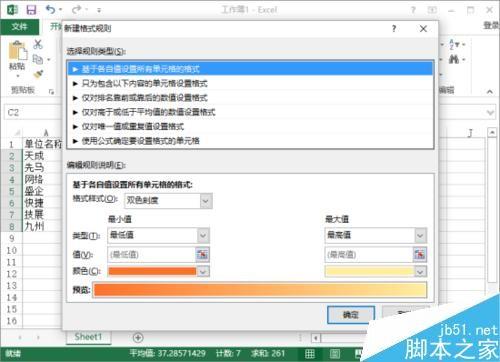This screenshot has width=500, height=362.
Task: Click the Cut scissors icon
Action: pos(38,44)
